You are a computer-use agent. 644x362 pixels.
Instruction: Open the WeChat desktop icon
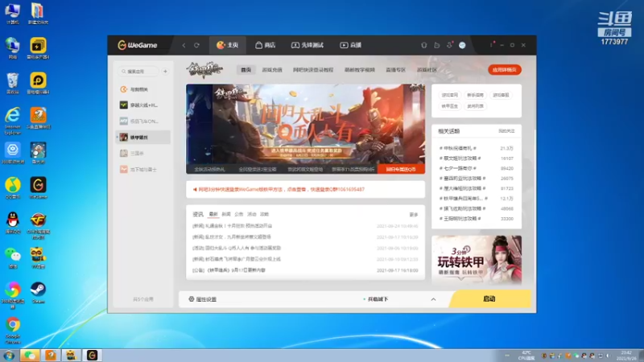tap(13, 257)
